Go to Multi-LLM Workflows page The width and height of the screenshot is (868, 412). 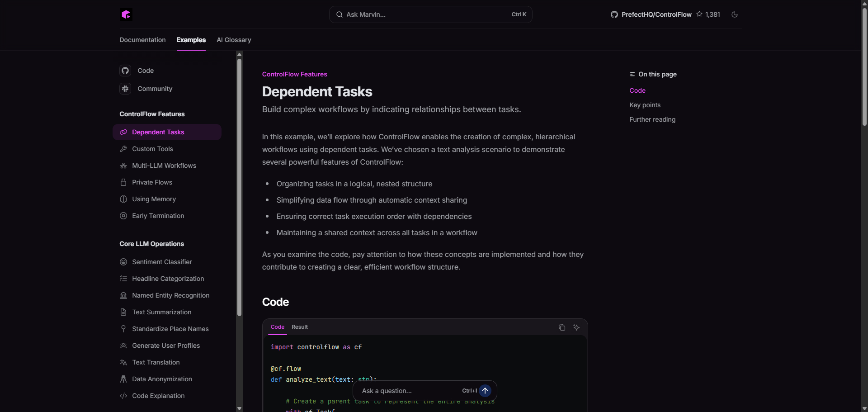tap(164, 166)
